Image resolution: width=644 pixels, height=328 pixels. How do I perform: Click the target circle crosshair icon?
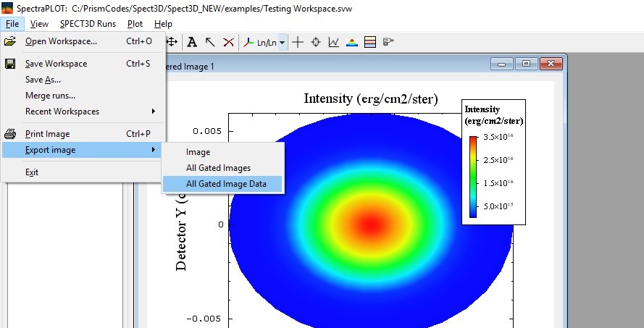(x=316, y=42)
